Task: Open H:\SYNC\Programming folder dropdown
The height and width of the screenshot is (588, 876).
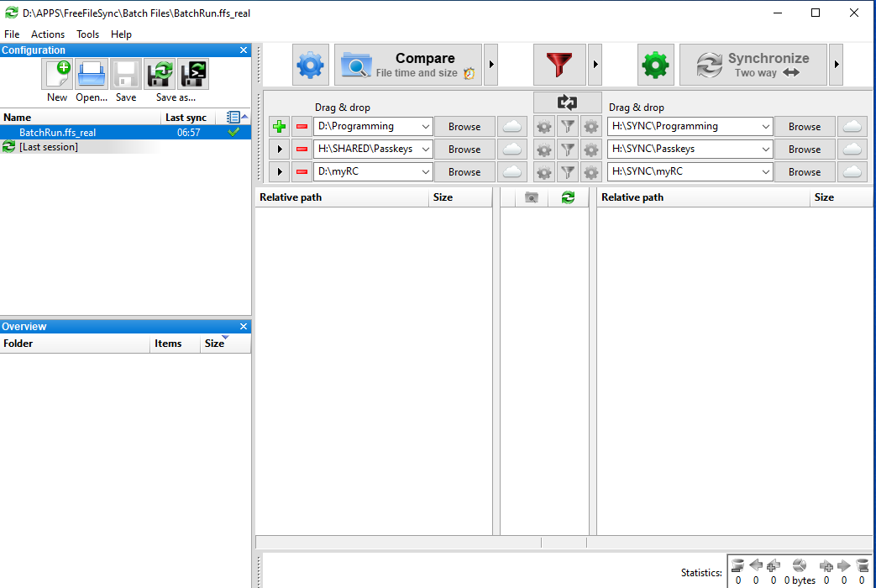Action: point(765,127)
